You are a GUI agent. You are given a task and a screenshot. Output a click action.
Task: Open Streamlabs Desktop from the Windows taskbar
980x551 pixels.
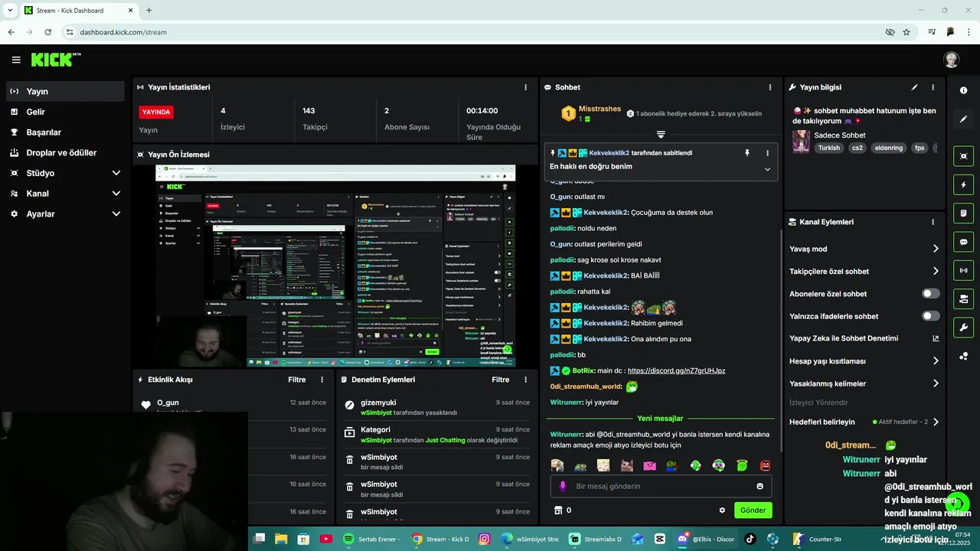point(595,539)
